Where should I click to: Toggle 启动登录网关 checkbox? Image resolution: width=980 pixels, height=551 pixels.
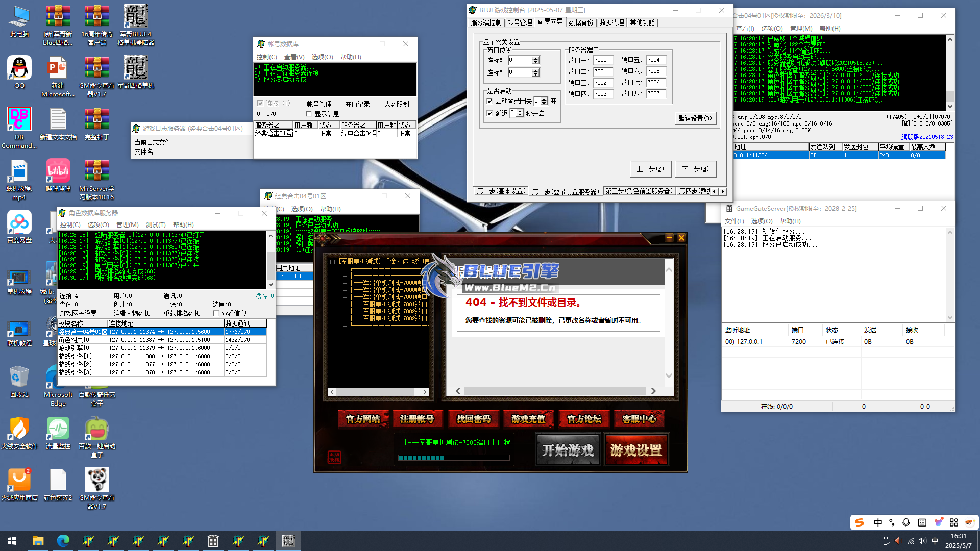pyautogui.click(x=489, y=101)
